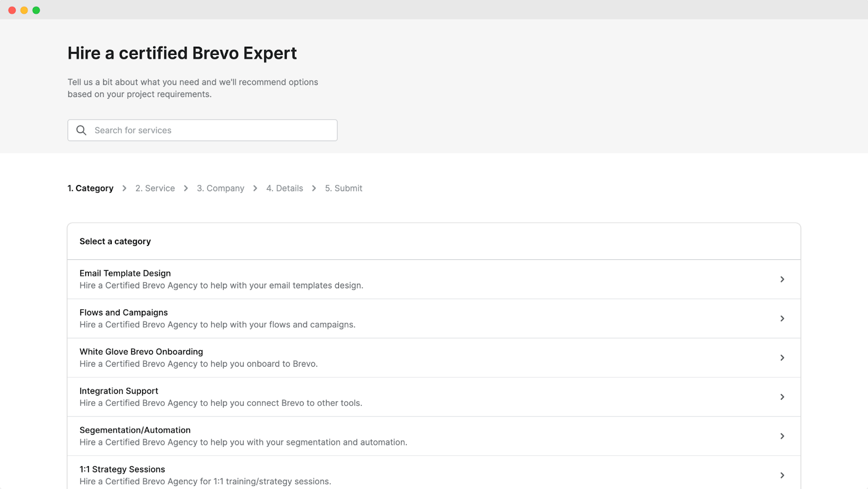The width and height of the screenshot is (868, 489).
Task: Expand chevron on 1:1 Strategy Sessions row
Action: point(782,475)
